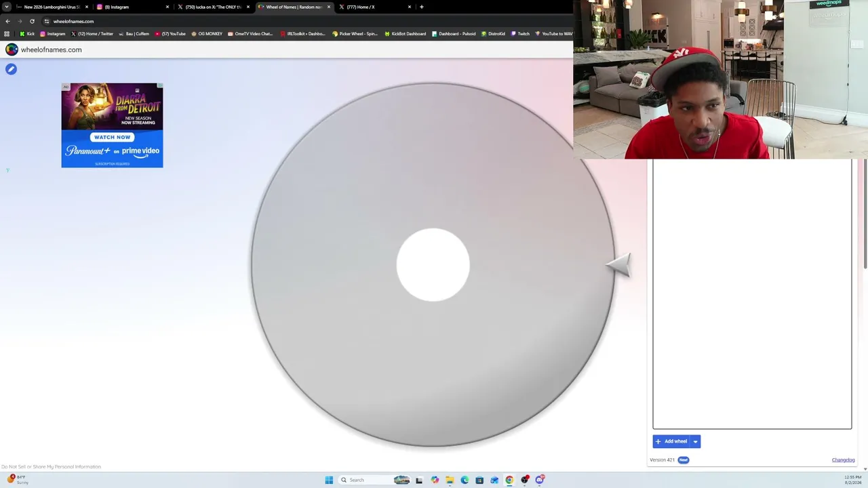Open the Windows Start menu
The height and width of the screenshot is (488, 868).
pos(329,480)
